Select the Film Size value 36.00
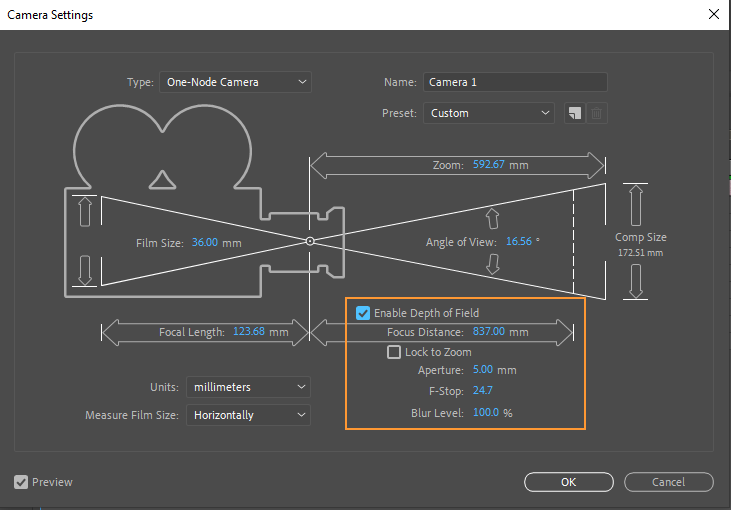Viewport: 731px width, 510px height. pos(205,242)
